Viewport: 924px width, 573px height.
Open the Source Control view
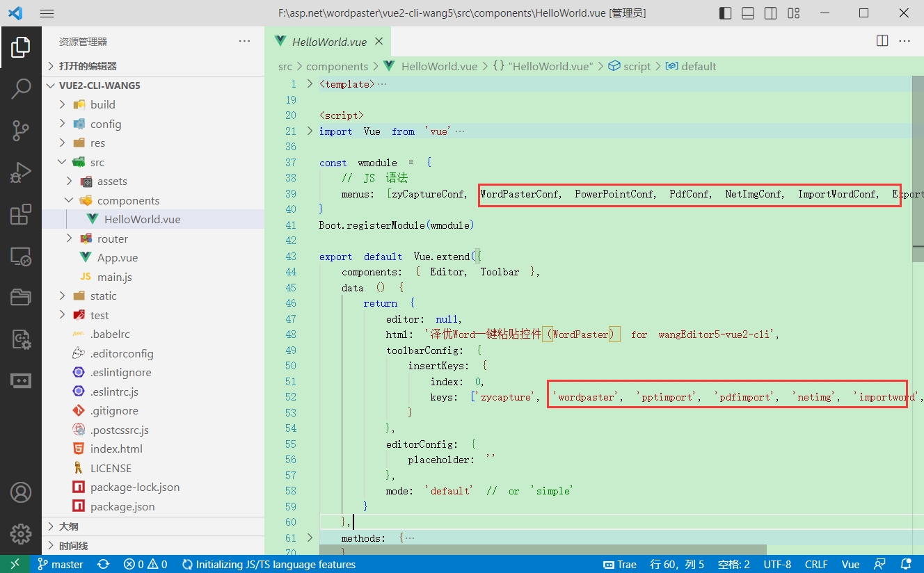[x=21, y=130]
